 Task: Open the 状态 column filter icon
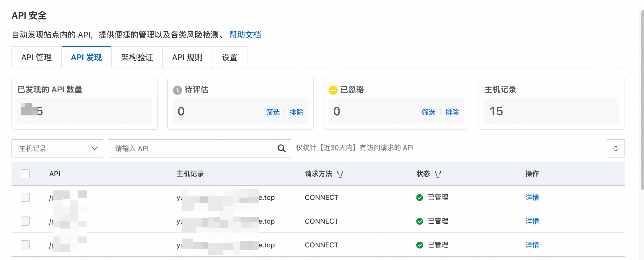pos(438,174)
